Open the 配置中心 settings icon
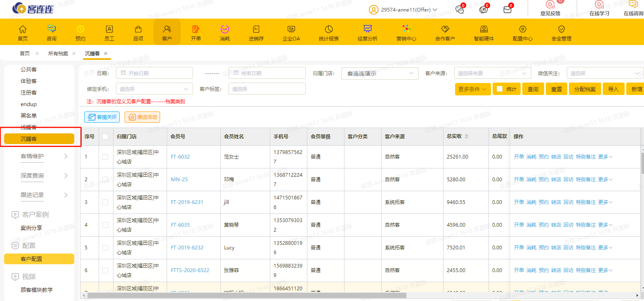This screenshot has width=644, height=301. click(523, 29)
